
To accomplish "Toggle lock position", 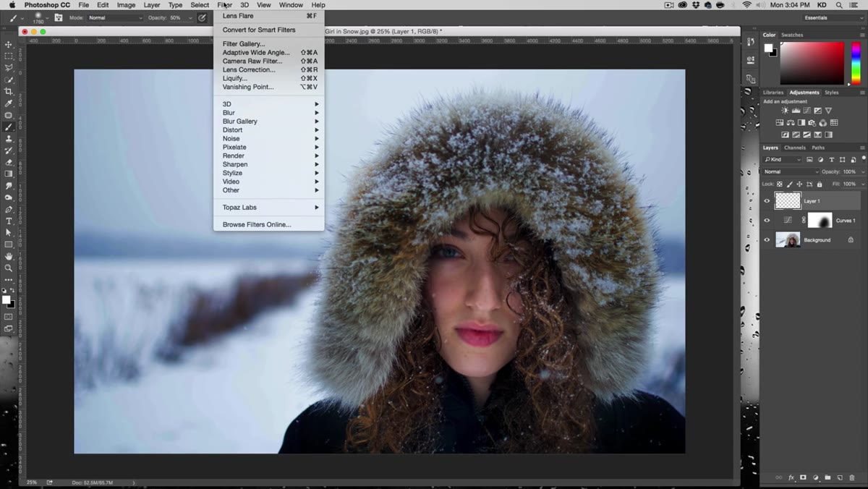I will pyautogui.click(x=799, y=184).
